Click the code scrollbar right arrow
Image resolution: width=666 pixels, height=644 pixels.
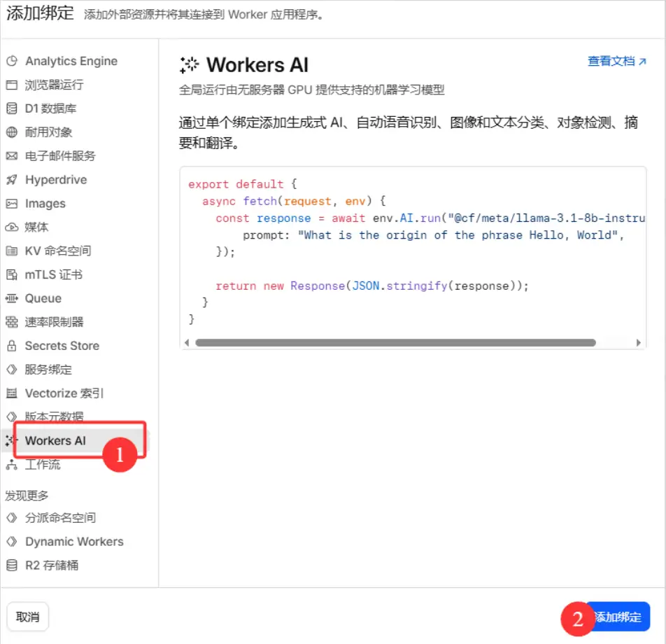pos(639,342)
